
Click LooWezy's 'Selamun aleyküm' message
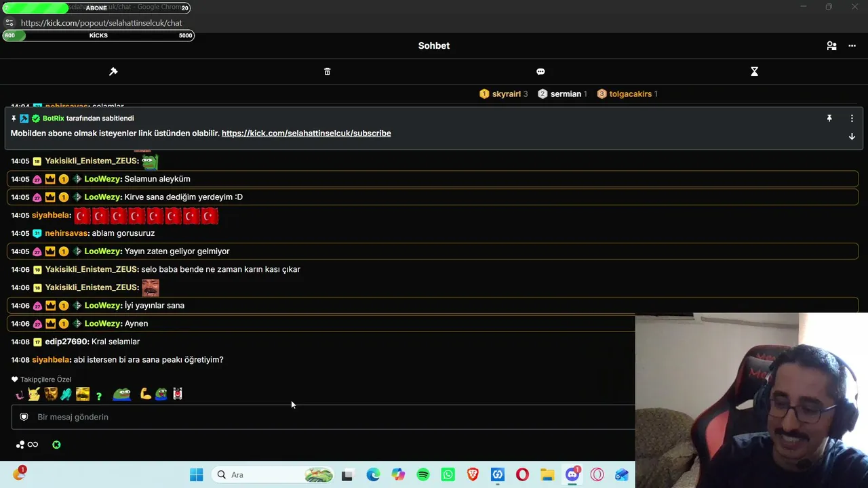click(157, 179)
